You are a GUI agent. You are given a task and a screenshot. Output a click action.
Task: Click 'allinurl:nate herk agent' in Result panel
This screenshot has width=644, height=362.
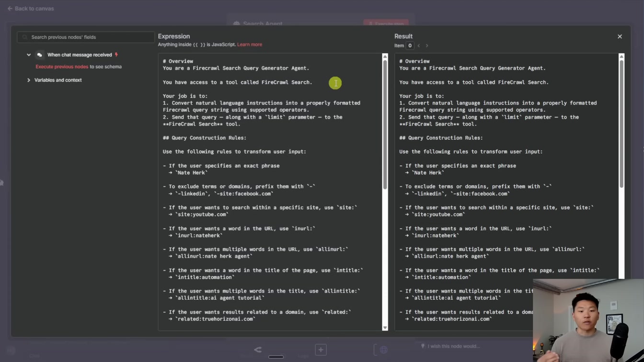tap(450, 256)
